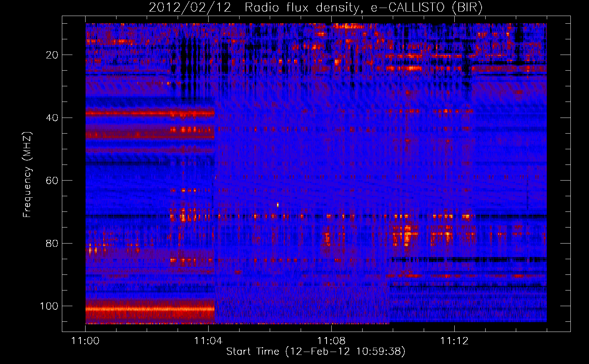Click the 40 MHz frequency tick label

[x=52, y=118]
